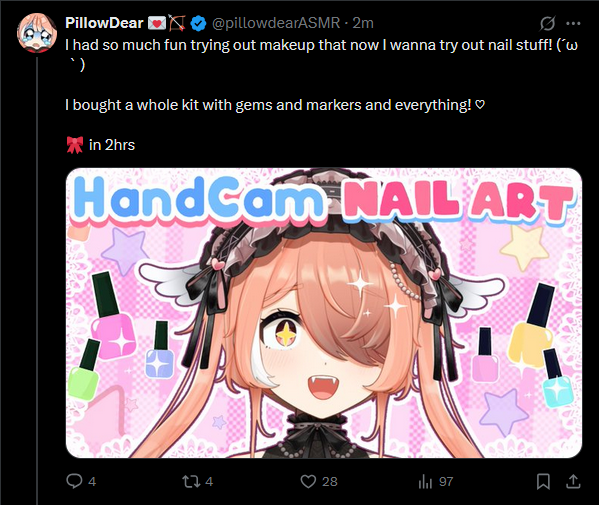This screenshot has width=599, height=505.
Task: Click the PillowDear display name
Action: 104,23
